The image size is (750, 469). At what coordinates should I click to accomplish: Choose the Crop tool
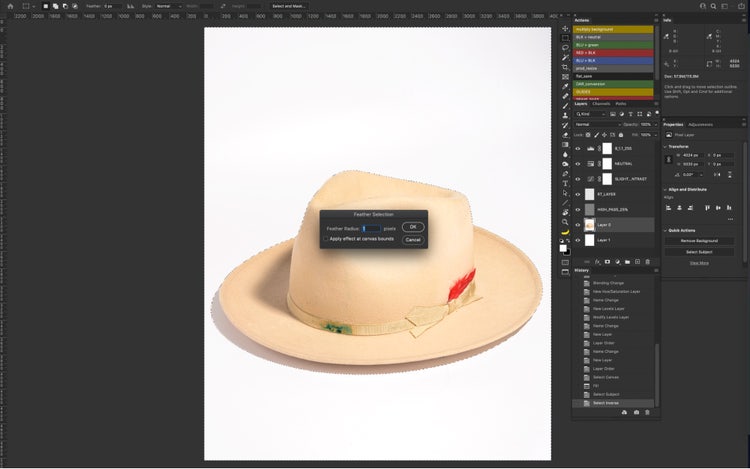(565, 66)
